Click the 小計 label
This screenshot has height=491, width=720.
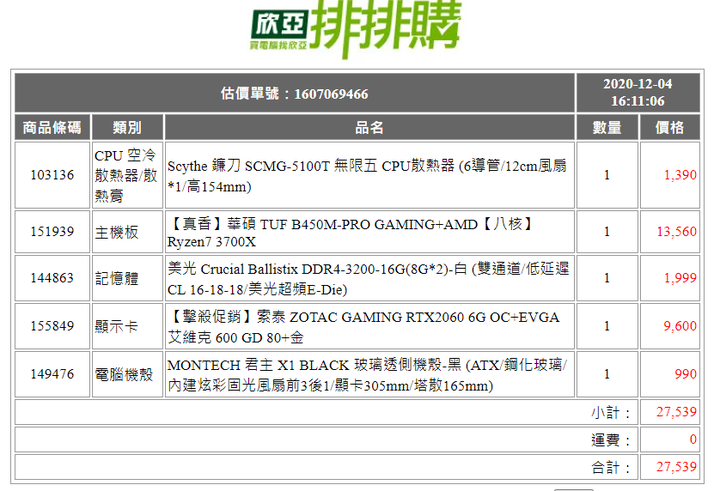pyautogui.click(x=611, y=412)
